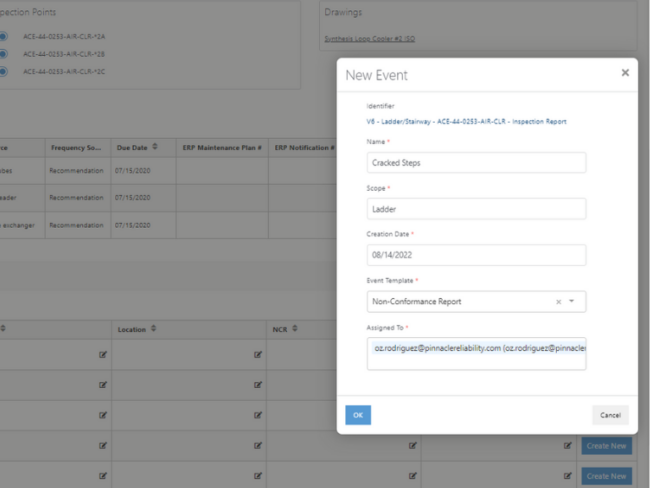Edit the first row's Location cell

pos(257,354)
